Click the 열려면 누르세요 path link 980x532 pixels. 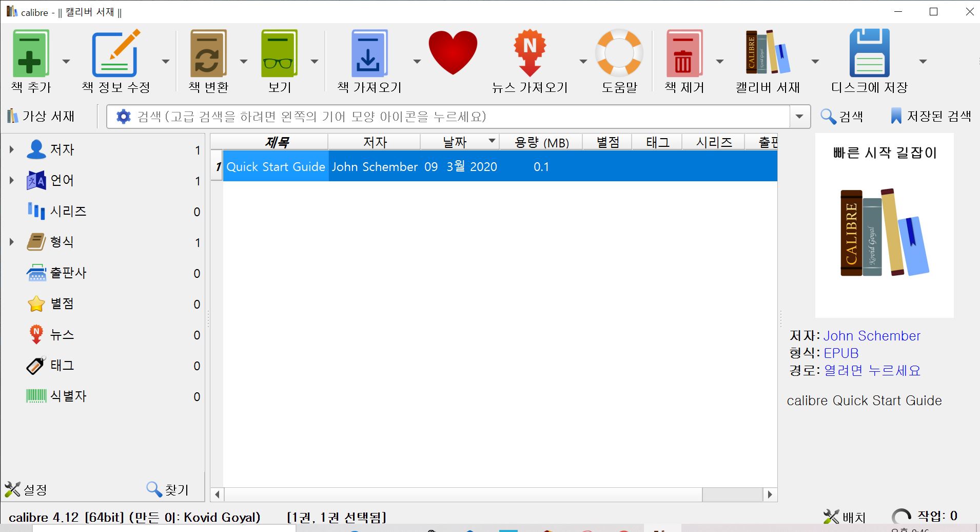(872, 370)
